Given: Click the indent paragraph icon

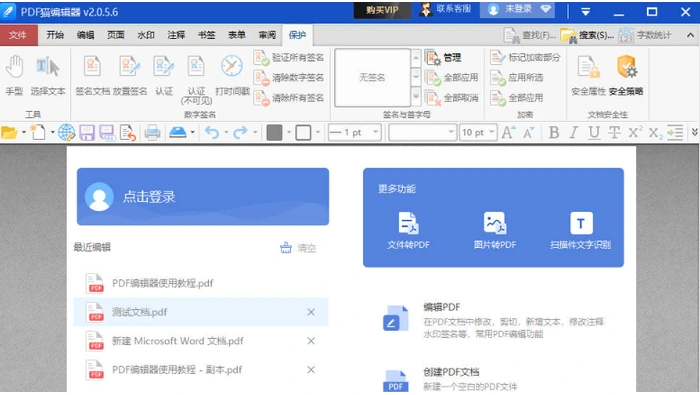Looking at the screenshot, I should point(675,133).
